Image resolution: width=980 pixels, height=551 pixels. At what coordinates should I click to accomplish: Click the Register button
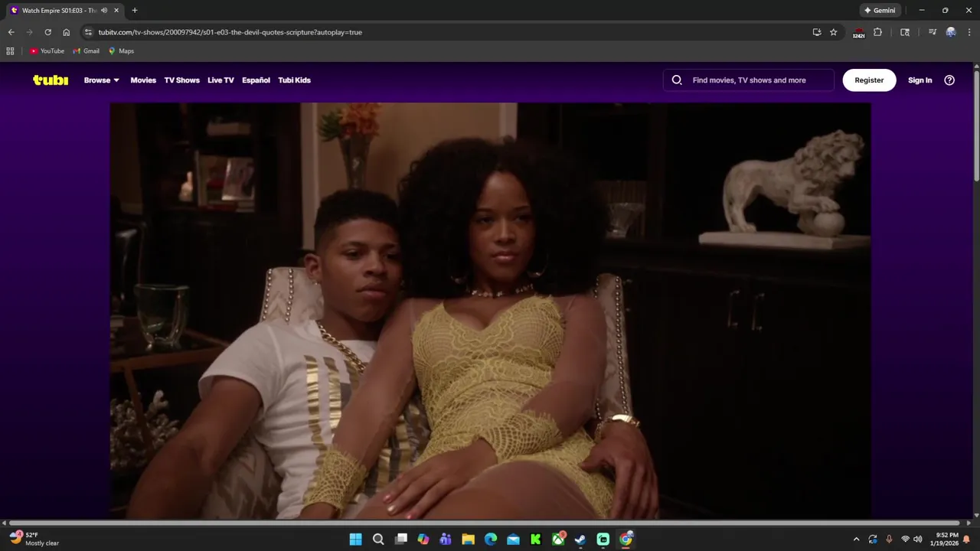869,80
